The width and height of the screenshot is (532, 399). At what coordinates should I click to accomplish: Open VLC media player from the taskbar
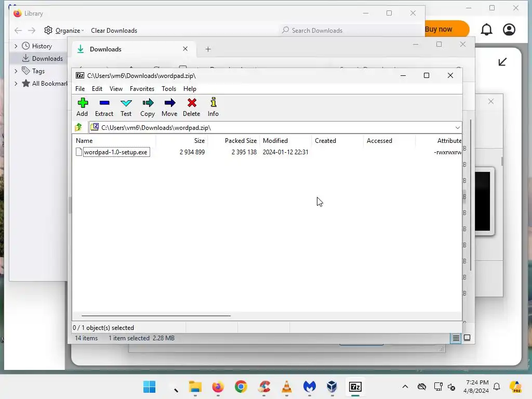click(287, 387)
